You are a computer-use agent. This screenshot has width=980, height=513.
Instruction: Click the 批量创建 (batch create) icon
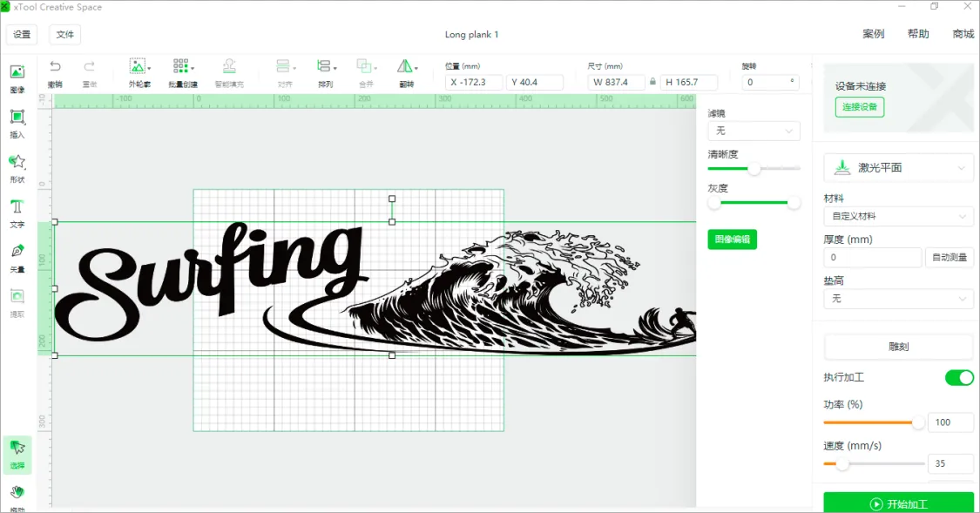point(180,65)
